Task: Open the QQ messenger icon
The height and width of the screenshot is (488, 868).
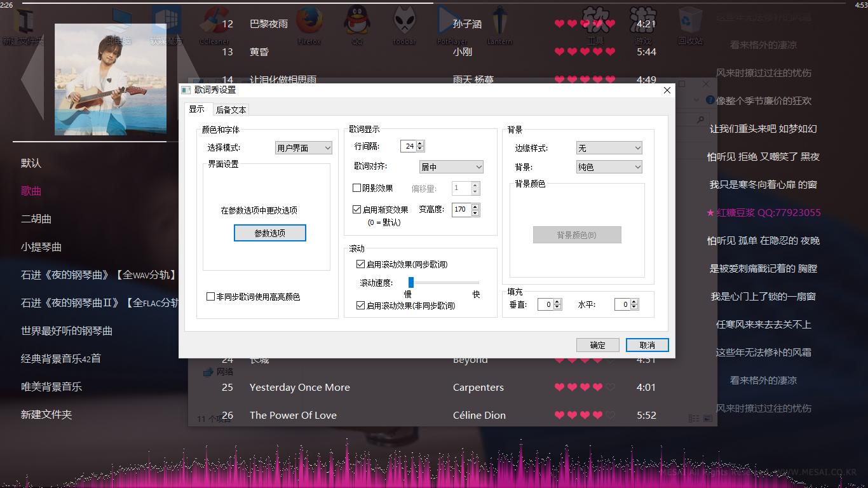Action: [x=357, y=21]
